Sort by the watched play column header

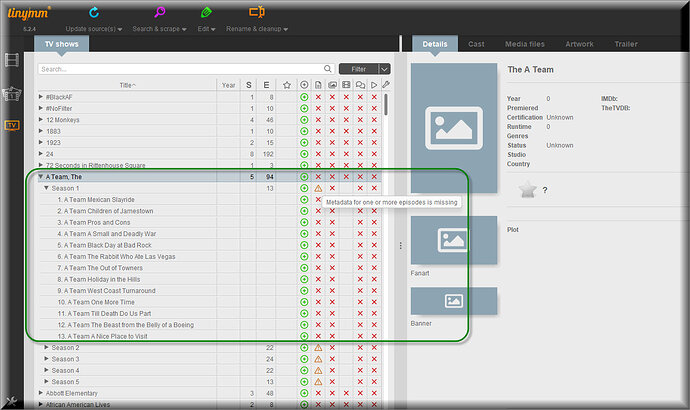click(374, 85)
